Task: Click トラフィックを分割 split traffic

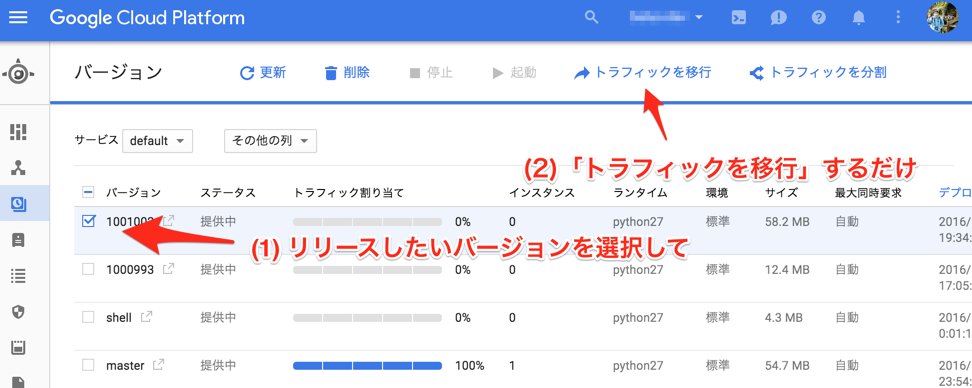Action: pyautogui.click(x=818, y=73)
